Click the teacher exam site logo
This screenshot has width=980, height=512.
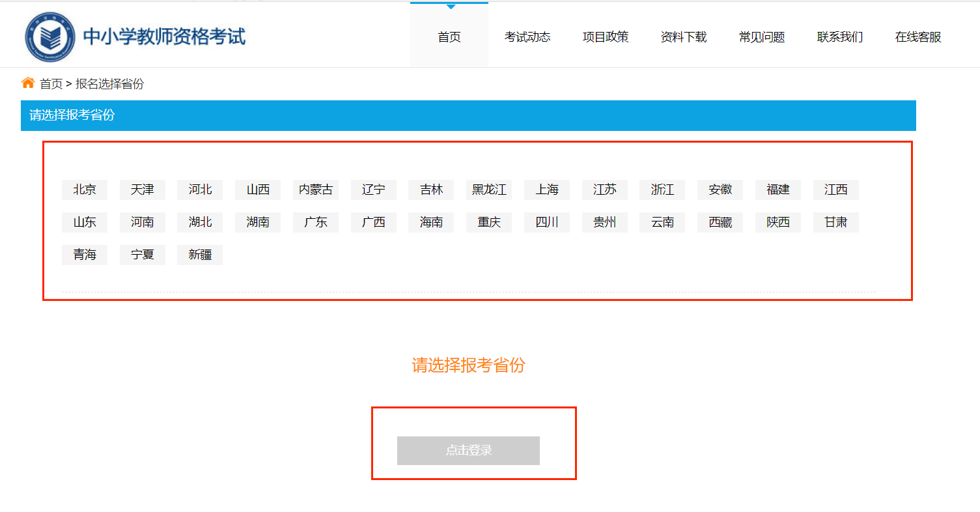[x=50, y=37]
